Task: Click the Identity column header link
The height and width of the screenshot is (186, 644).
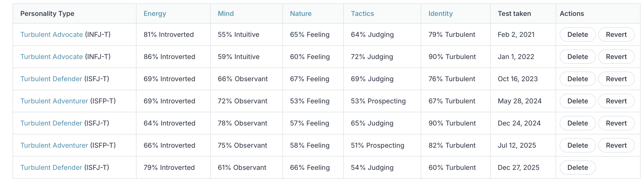Action: click(x=440, y=13)
